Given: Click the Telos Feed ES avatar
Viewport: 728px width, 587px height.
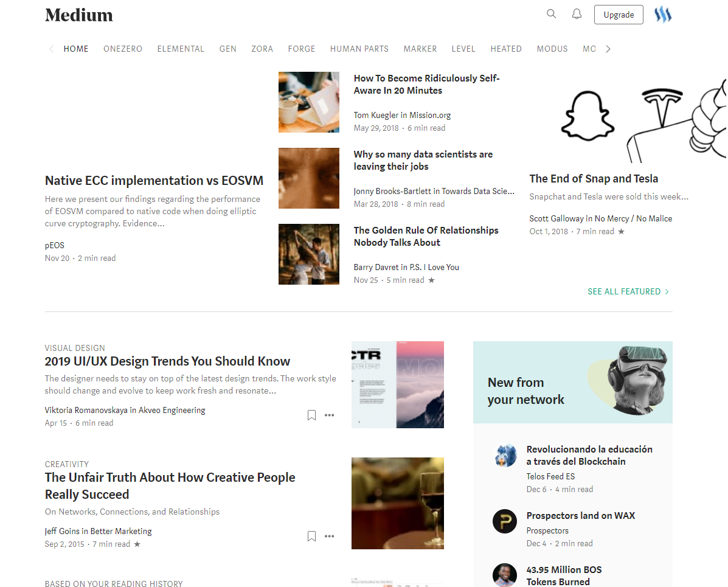Looking at the screenshot, I should (x=504, y=455).
